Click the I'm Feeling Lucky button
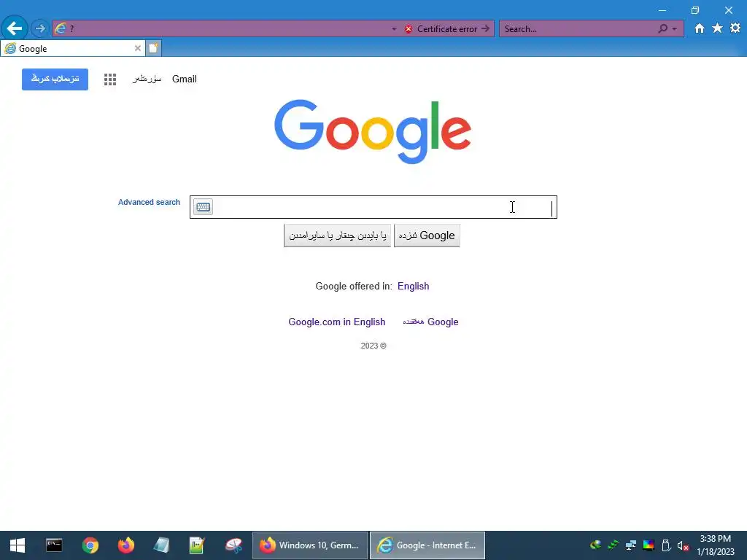 (x=337, y=236)
